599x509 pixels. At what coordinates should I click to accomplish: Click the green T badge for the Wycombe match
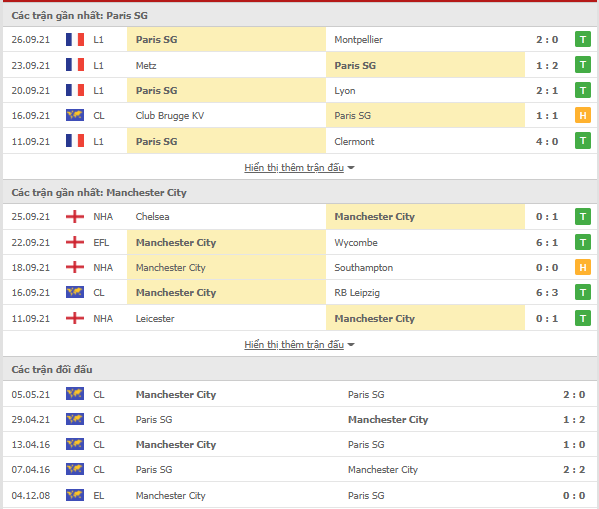(x=583, y=242)
